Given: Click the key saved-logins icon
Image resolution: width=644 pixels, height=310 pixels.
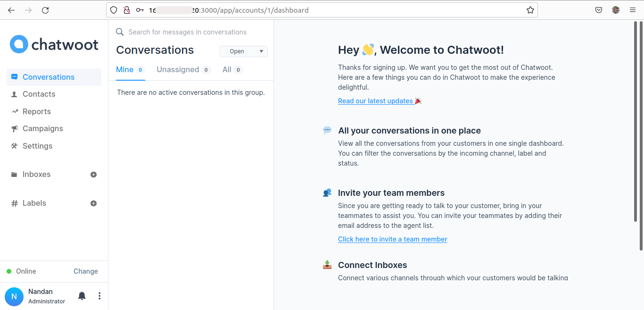Looking at the screenshot, I should click(x=140, y=10).
